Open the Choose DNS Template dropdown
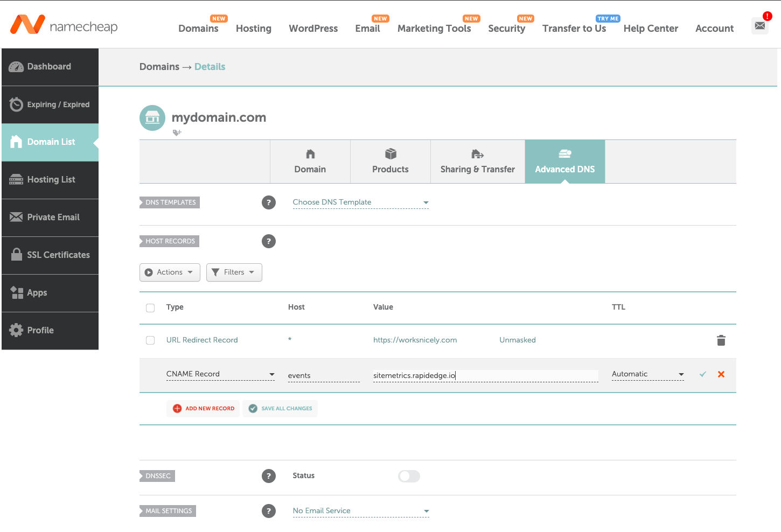This screenshot has height=532, width=781. coord(360,202)
